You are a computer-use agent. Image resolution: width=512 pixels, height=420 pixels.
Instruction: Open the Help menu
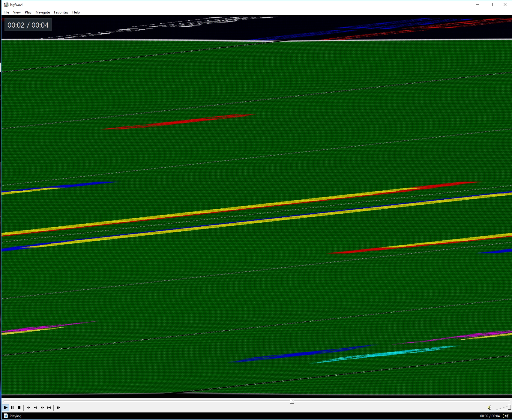[x=76, y=12]
